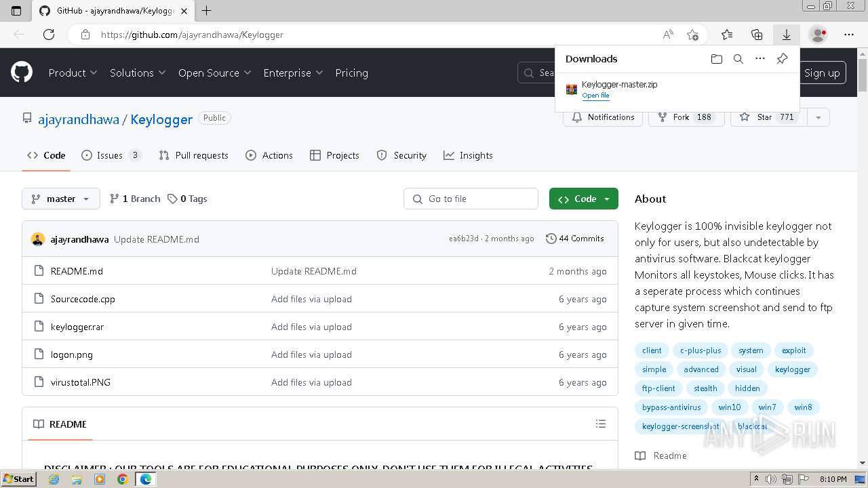Click the Sign up button

(x=822, y=73)
